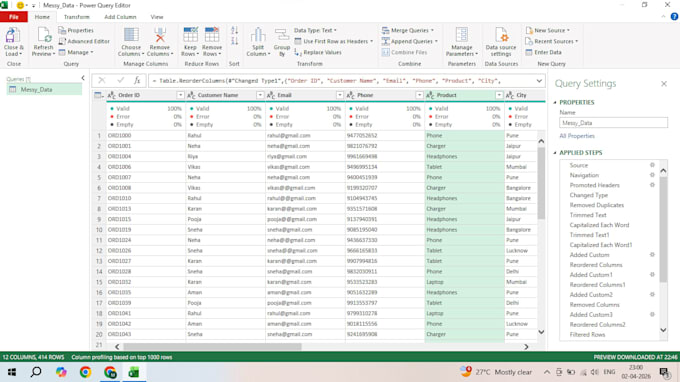Screen dimensions: 680x382
Task: Open Customer Name column filter dropdown
Action: [260, 95]
